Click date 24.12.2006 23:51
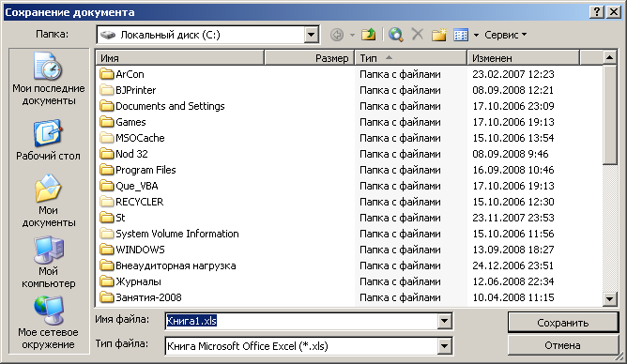This screenshot has height=364, width=627. 513,265
